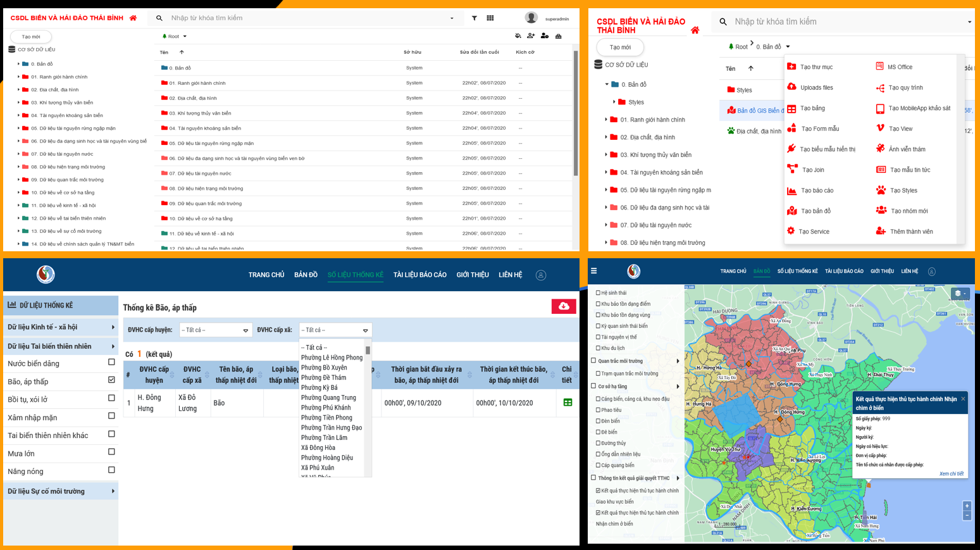Image resolution: width=980 pixels, height=550 pixels.
Task: Expand the 01. Ranh giới hành chính tree node
Action: click(x=18, y=77)
